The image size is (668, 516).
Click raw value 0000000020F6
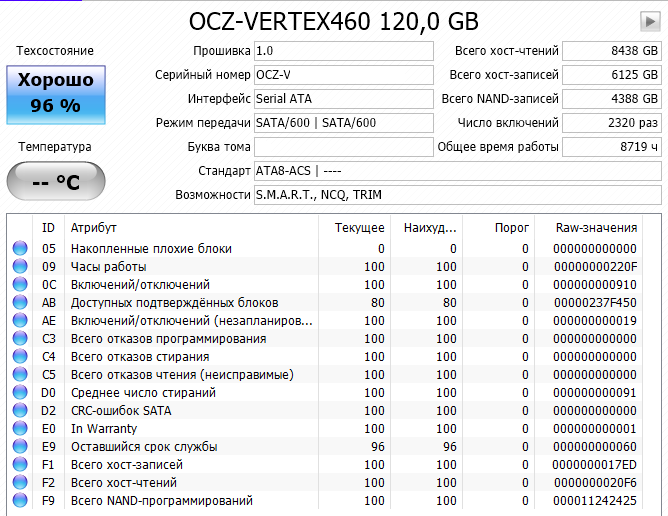[595, 483]
